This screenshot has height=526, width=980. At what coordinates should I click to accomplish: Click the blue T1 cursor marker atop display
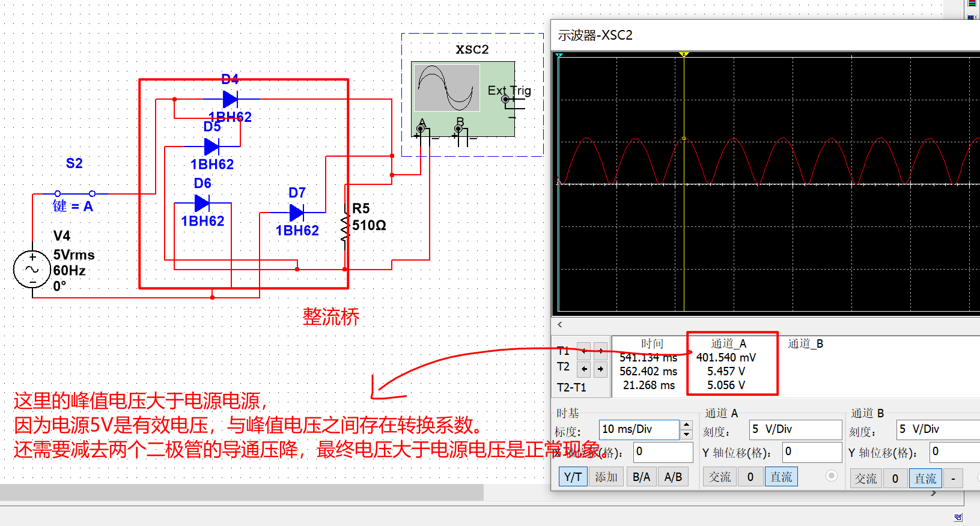[x=559, y=56]
